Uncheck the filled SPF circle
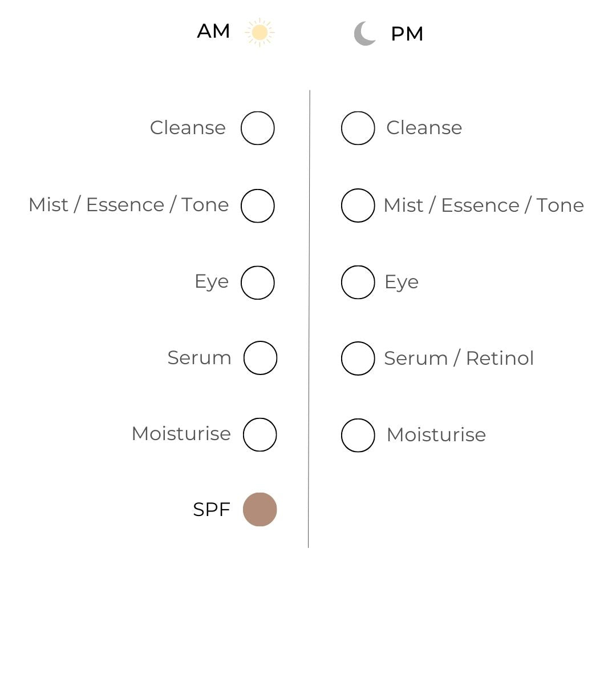616x685 pixels. (260, 509)
